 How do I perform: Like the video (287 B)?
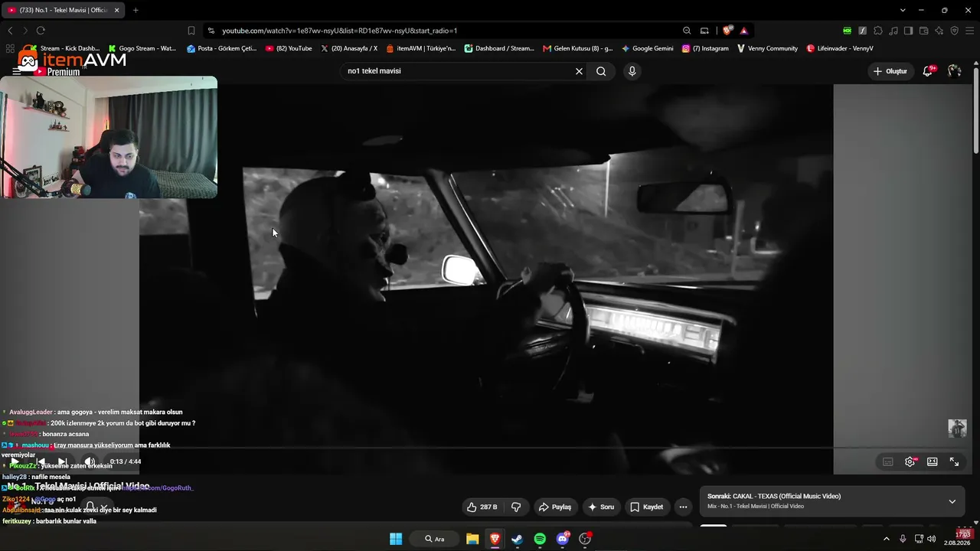click(482, 507)
